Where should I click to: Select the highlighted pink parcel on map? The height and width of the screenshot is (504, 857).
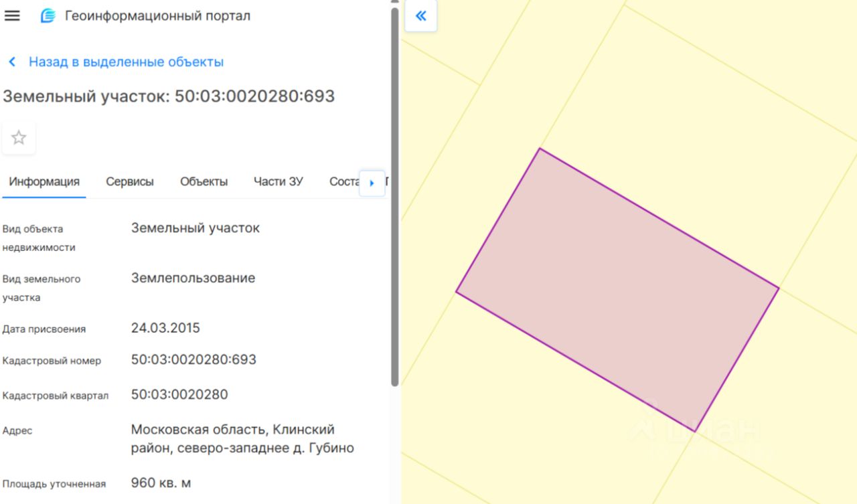click(616, 288)
